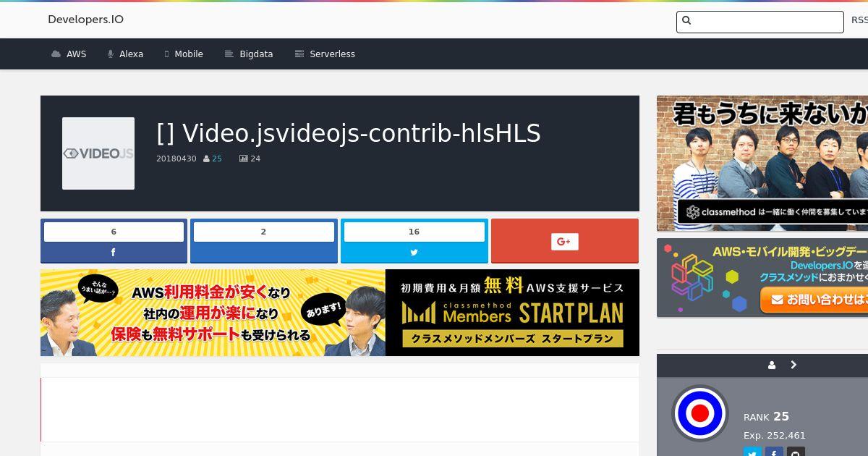Click the cloud icon beside AWS
868x456 pixels.
pos(56,54)
